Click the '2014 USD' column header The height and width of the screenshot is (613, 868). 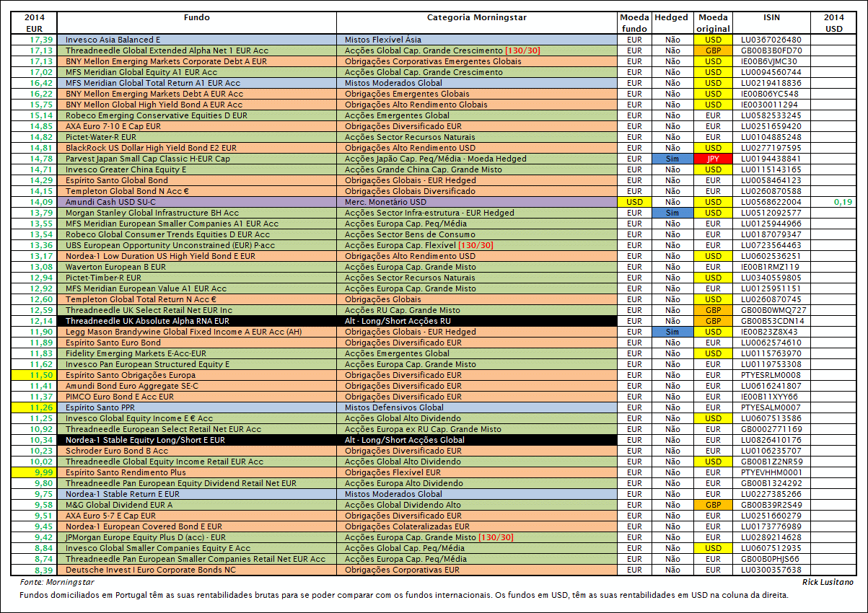834,22
